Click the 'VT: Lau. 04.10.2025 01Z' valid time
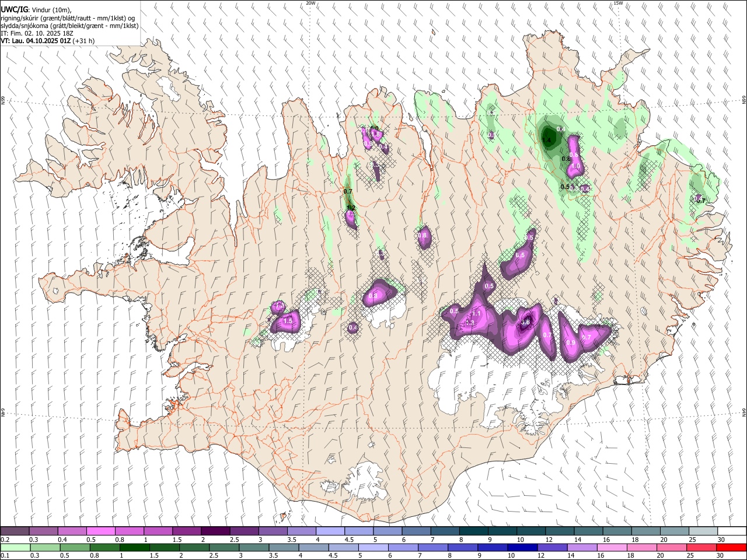Screen dimensions: 747x560 tap(36, 41)
